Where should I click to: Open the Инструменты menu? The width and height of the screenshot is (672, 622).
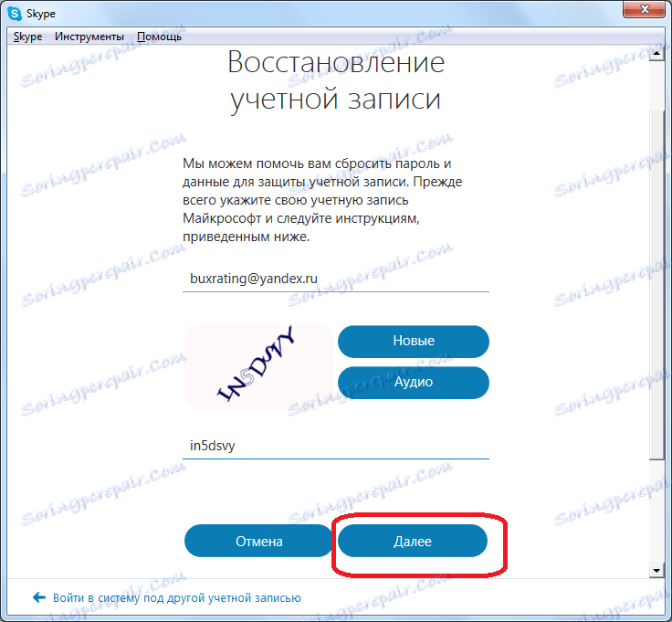(89, 37)
